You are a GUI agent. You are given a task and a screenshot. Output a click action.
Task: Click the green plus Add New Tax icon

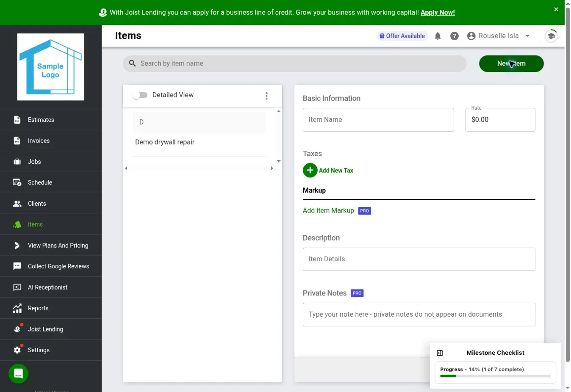click(x=310, y=170)
